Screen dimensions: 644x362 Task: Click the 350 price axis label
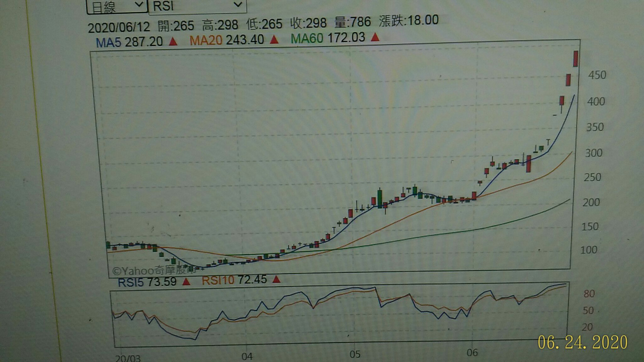[x=594, y=127]
